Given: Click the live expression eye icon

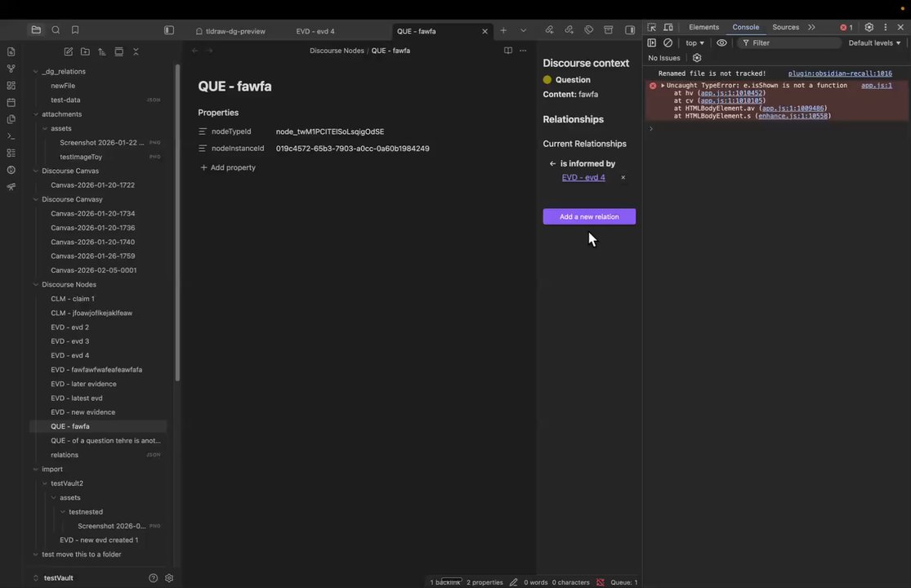Looking at the screenshot, I should [x=721, y=43].
